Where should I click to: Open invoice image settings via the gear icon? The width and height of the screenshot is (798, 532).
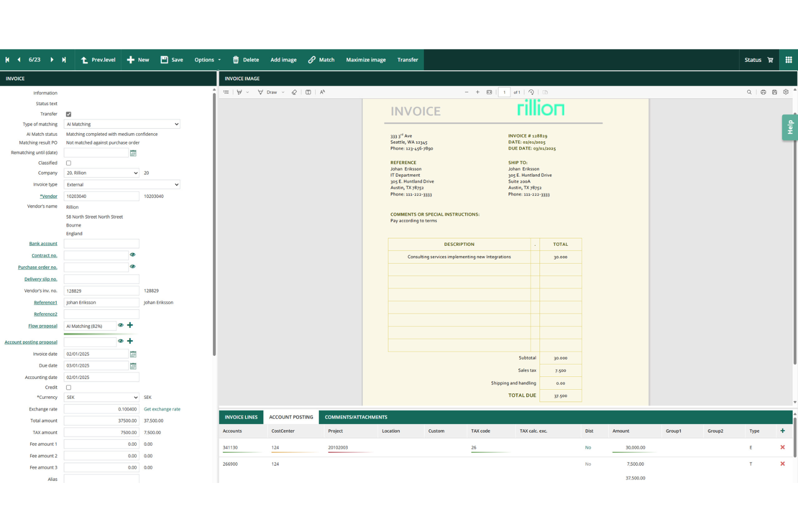(786, 92)
